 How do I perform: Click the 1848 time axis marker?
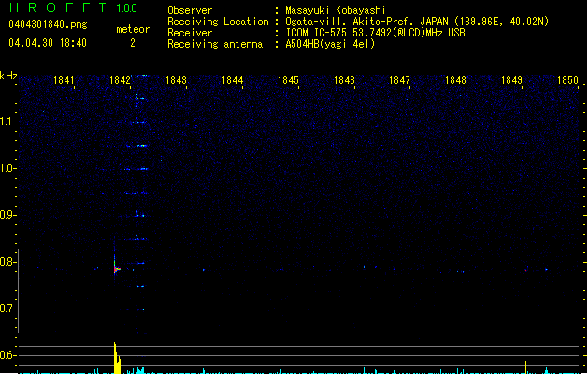[455, 80]
